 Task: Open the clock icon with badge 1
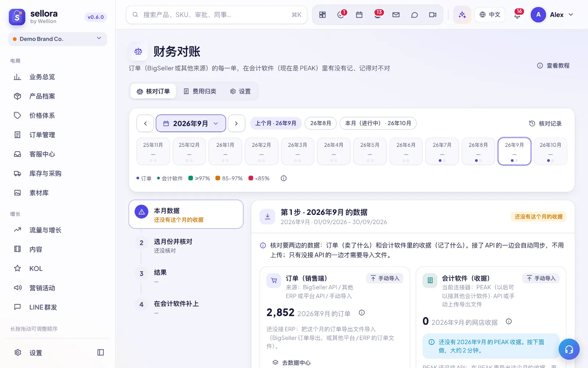pyautogui.click(x=341, y=15)
